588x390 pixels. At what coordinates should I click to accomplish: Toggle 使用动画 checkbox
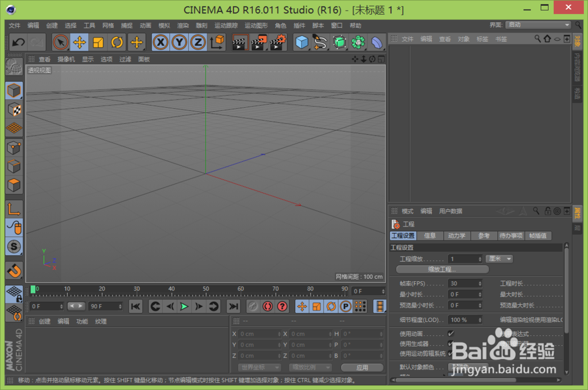coord(451,334)
